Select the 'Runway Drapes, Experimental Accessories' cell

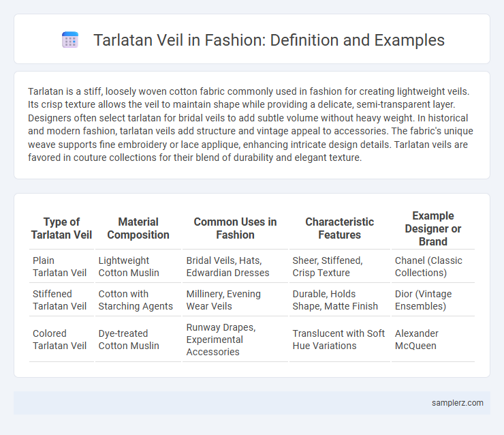[x=235, y=340]
